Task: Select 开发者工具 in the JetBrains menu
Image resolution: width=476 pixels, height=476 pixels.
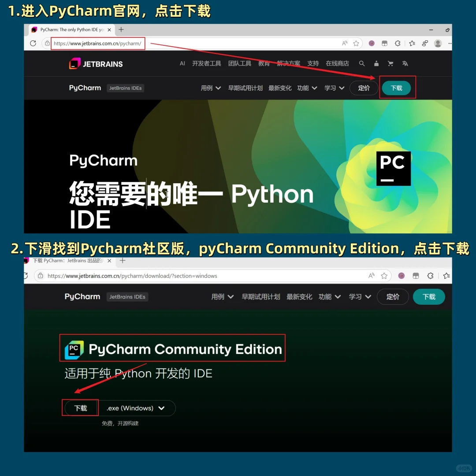Action: 207,63
